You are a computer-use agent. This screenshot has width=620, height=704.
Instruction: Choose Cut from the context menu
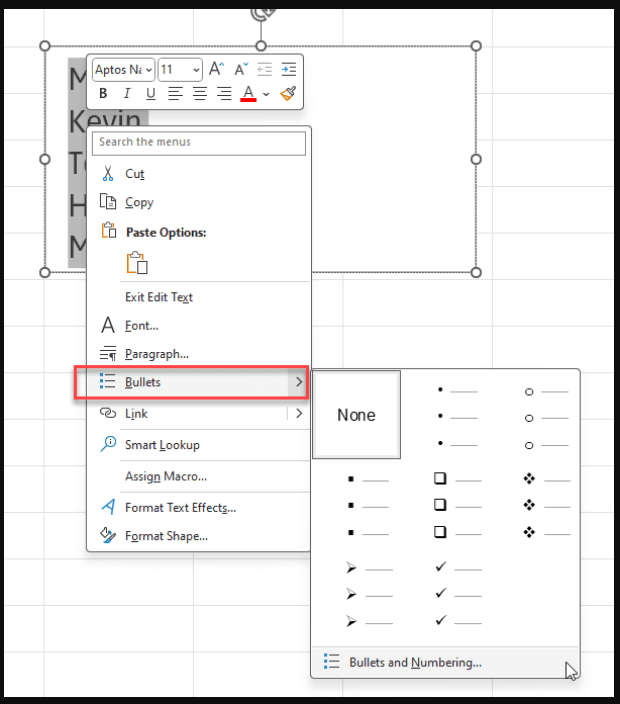pyautogui.click(x=198, y=174)
